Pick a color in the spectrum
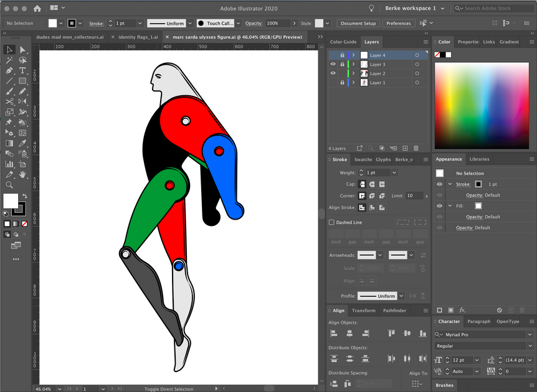537x392 pixels. (x=482, y=105)
